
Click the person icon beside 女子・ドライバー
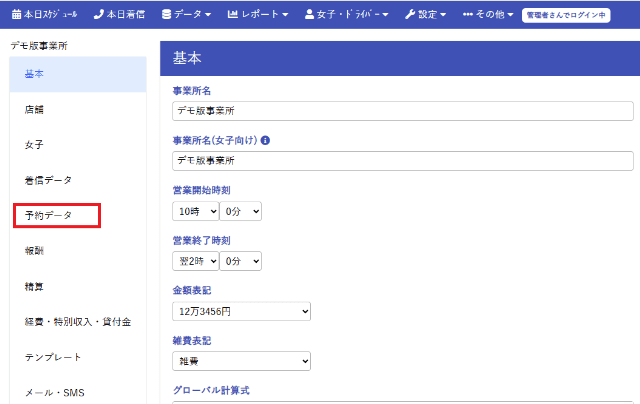(309, 15)
